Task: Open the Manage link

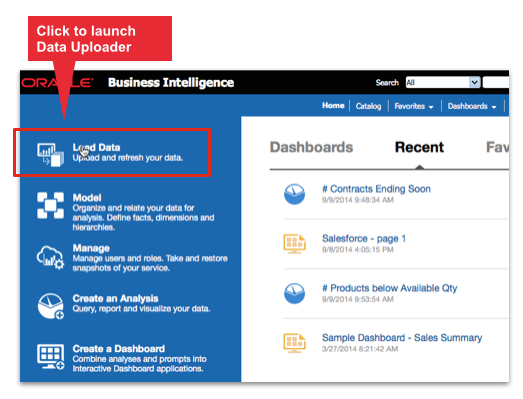Action: (91, 248)
